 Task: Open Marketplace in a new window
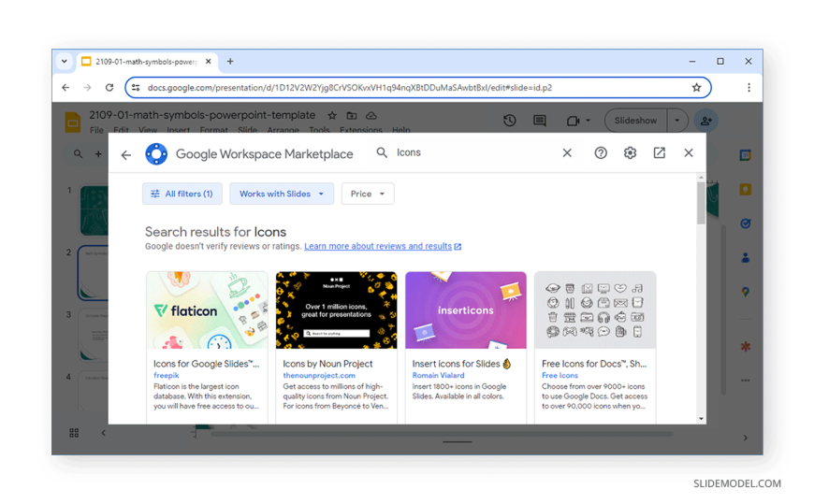660,152
